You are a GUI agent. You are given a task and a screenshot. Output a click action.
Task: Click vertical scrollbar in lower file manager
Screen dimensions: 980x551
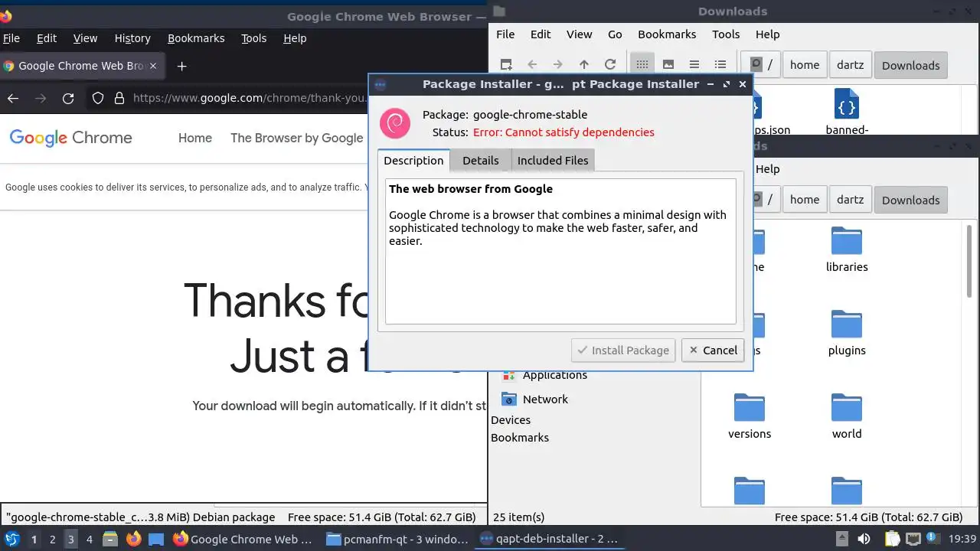tap(970, 262)
